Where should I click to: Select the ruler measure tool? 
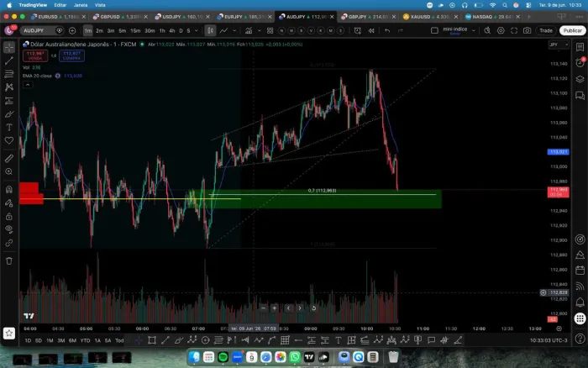click(9, 158)
